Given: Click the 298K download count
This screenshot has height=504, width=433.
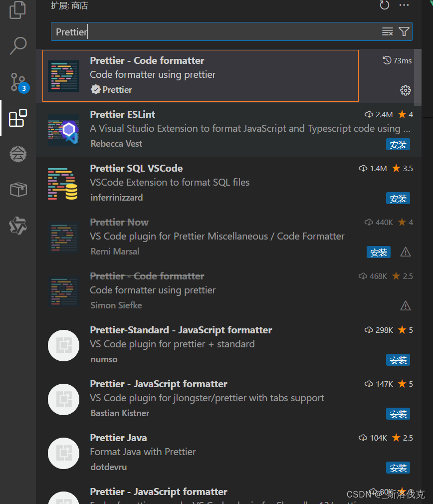Looking at the screenshot, I should 379,330.
